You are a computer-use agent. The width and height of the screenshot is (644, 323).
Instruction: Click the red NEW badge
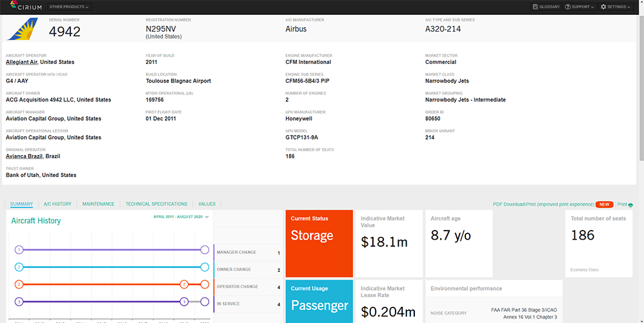[x=604, y=204]
